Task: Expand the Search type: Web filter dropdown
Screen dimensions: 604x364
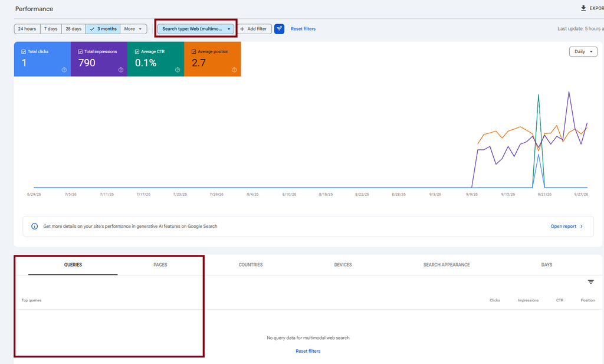Action: coord(196,29)
